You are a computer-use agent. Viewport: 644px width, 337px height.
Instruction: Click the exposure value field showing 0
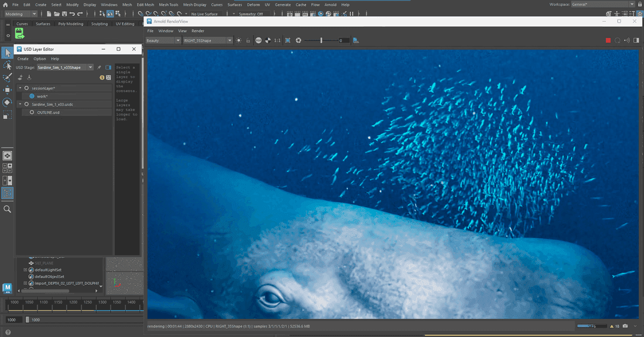click(x=344, y=40)
